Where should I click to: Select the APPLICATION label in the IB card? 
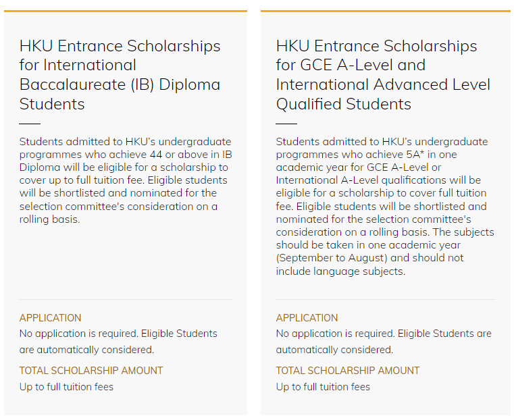click(x=50, y=318)
